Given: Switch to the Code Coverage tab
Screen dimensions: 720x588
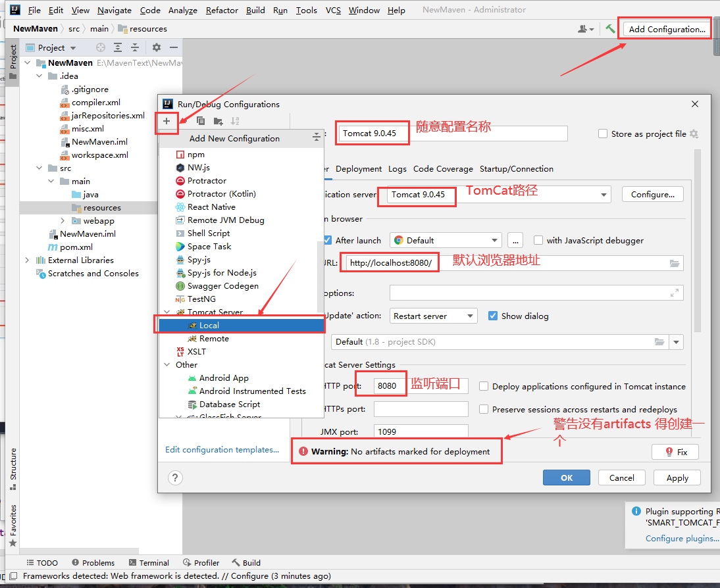Looking at the screenshot, I should click(443, 169).
